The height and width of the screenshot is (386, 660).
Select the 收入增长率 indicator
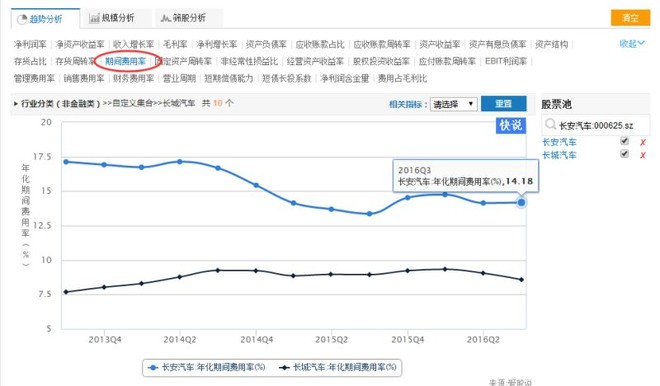click(133, 44)
